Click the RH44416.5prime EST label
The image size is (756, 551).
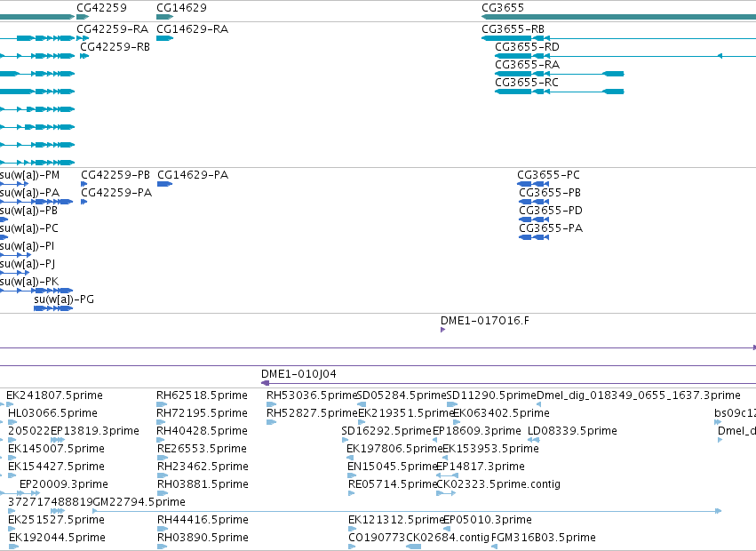203,520
